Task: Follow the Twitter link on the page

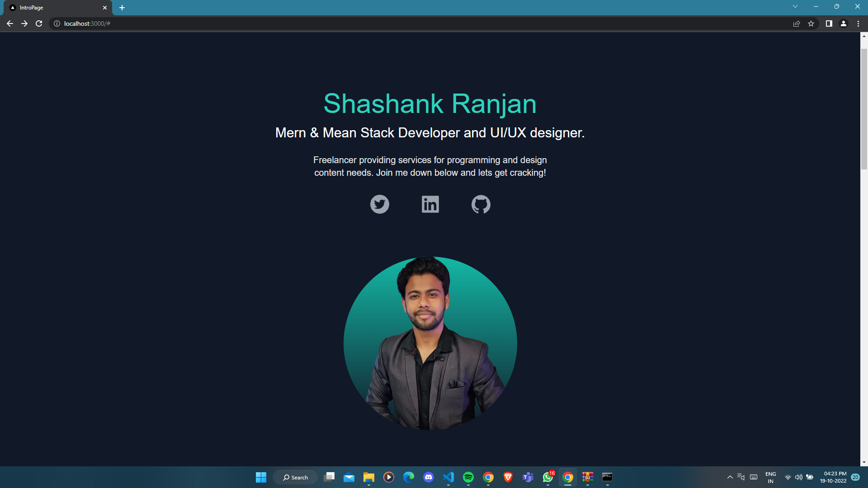Action: (x=379, y=204)
